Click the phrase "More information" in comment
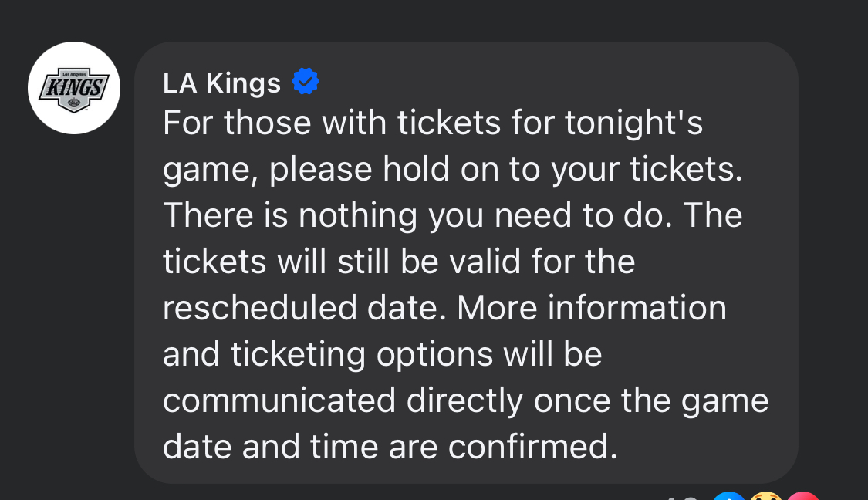 click(591, 308)
